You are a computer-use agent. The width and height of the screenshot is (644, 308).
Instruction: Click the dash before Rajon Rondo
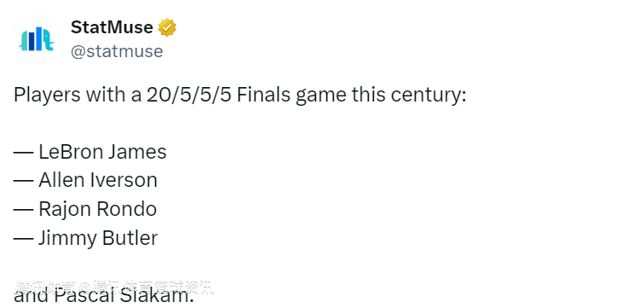(x=23, y=210)
